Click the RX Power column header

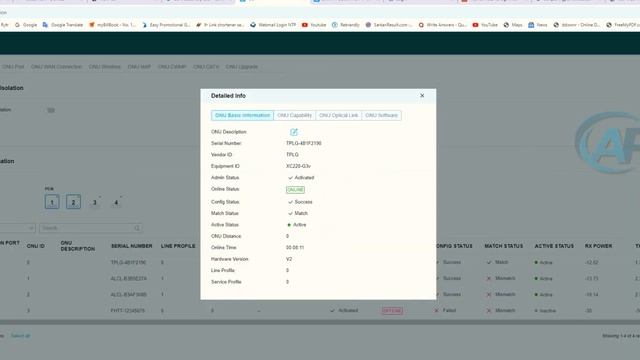pyautogui.click(x=598, y=246)
